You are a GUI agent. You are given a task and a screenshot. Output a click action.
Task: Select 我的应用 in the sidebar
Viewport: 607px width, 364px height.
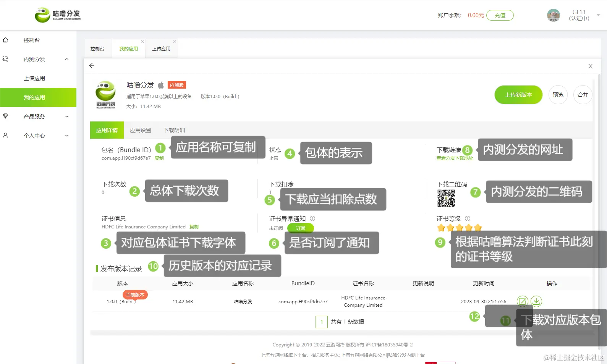[38, 97]
